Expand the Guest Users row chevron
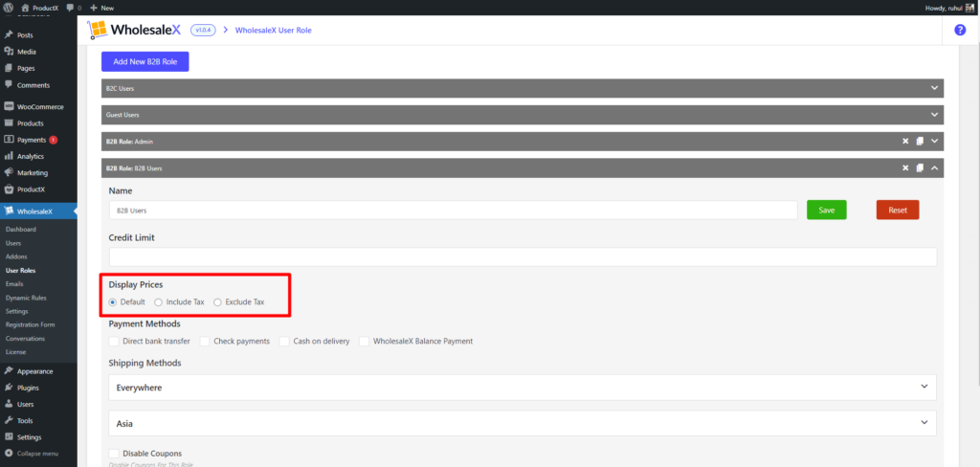This screenshot has width=980, height=467. pyautogui.click(x=934, y=115)
